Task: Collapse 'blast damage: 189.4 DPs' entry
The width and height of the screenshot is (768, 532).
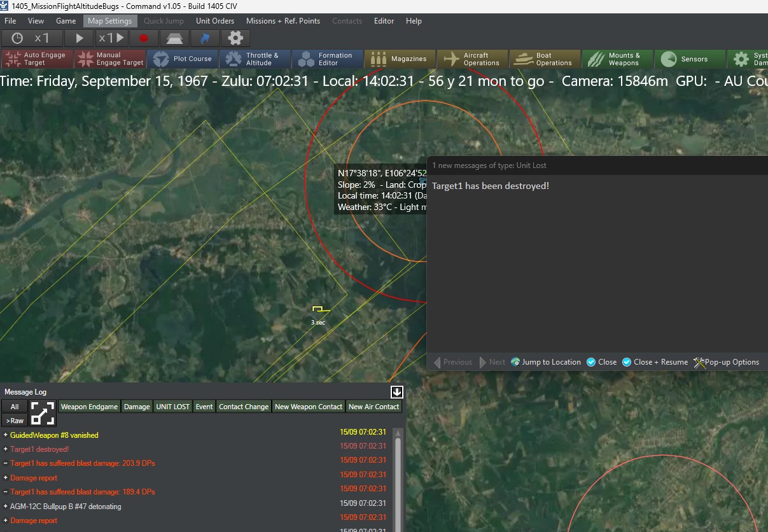Action: pyautogui.click(x=5, y=492)
